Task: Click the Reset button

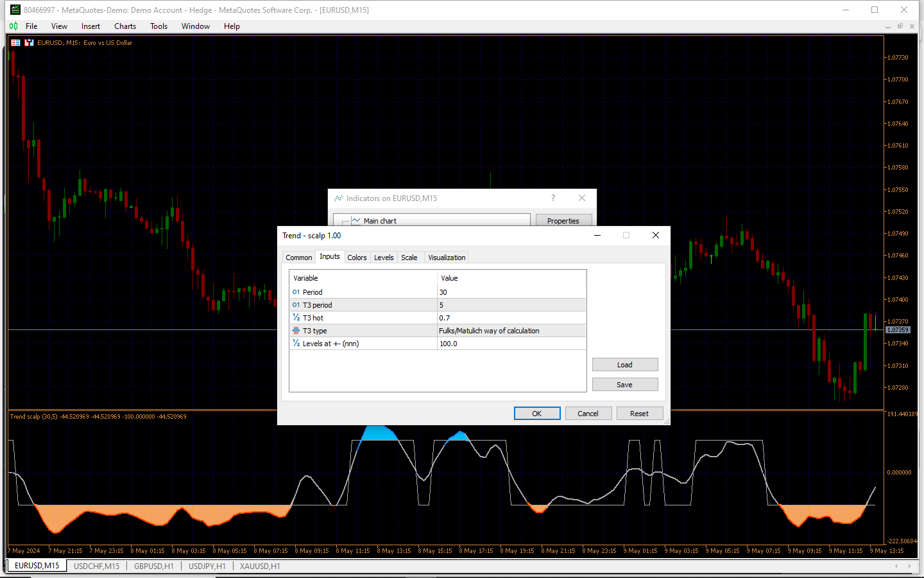Action: coord(640,414)
